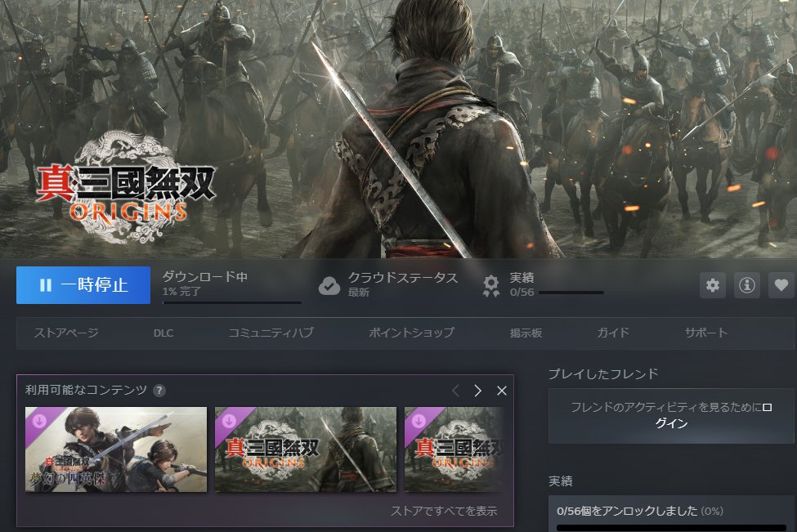This screenshot has height=532, width=797.
Task: Click the ダウンロード中 status text
Action: coord(205,277)
